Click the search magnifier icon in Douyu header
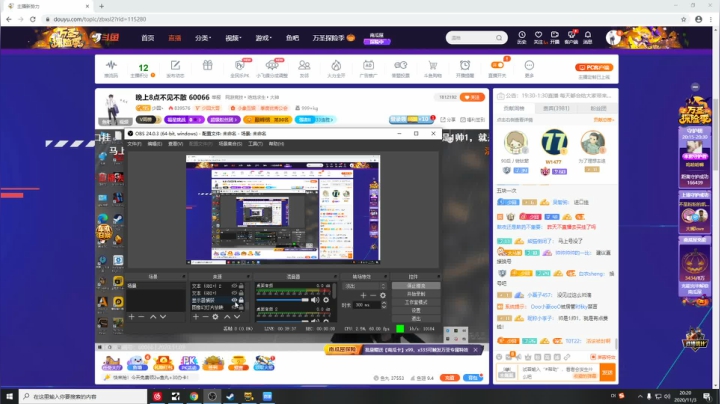The height and width of the screenshot is (404, 720). (499, 38)
